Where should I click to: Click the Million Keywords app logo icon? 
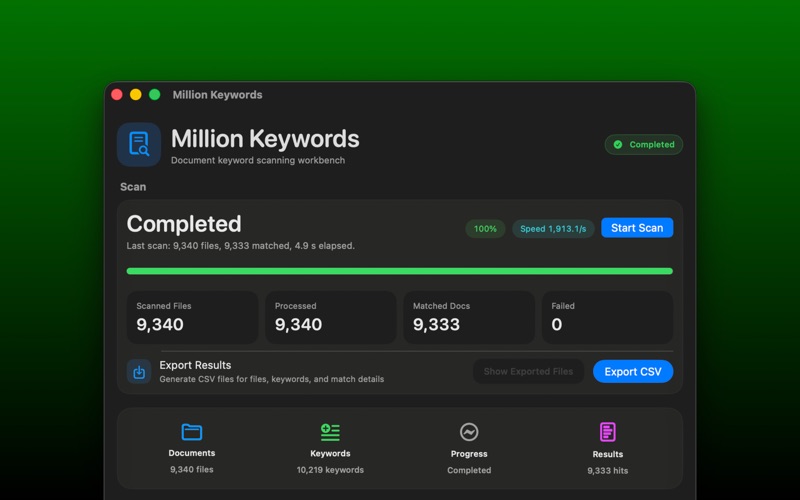coord(139,144)
